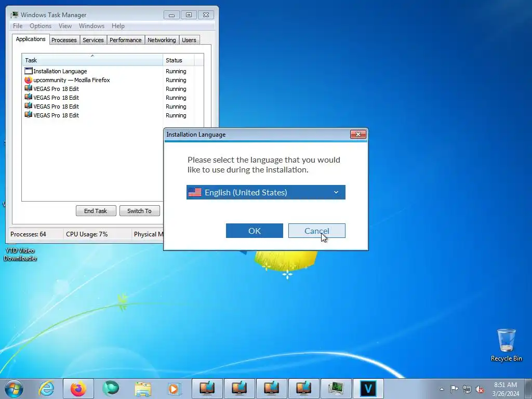Open the English (United States) language dropdown
The height and width of the screenshot is (399, 532).
(265, 192)
